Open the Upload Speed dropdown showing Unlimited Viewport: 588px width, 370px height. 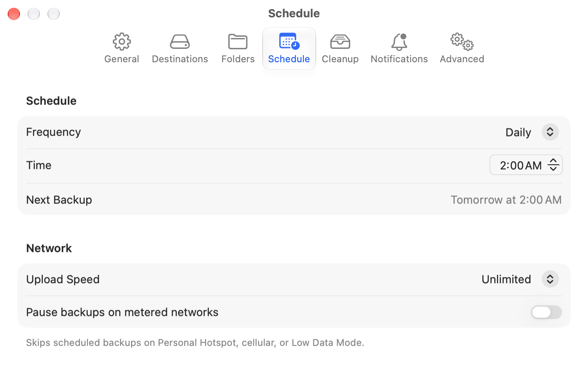[x=520, y=279]
